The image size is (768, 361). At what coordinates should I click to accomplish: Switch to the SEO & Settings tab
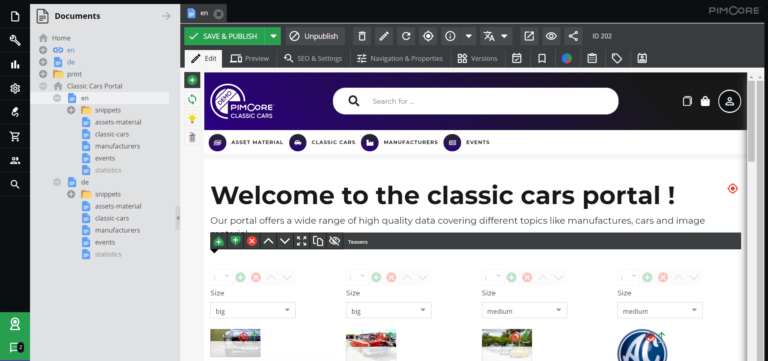click(313, 58)
